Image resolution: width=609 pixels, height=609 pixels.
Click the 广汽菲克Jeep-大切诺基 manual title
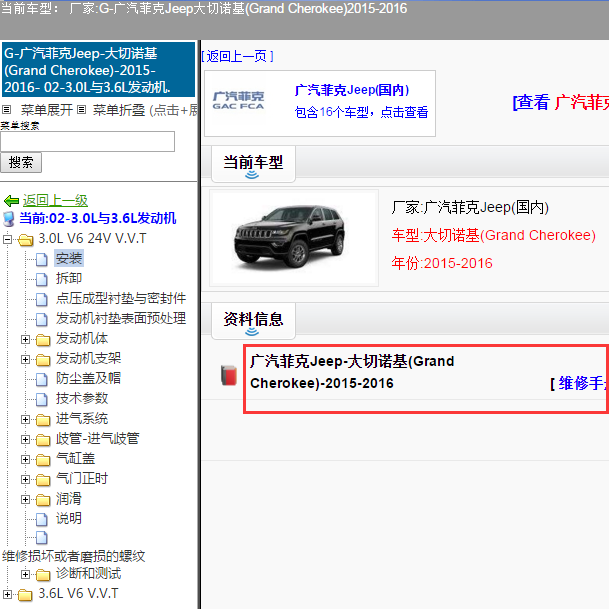(352, 372)
